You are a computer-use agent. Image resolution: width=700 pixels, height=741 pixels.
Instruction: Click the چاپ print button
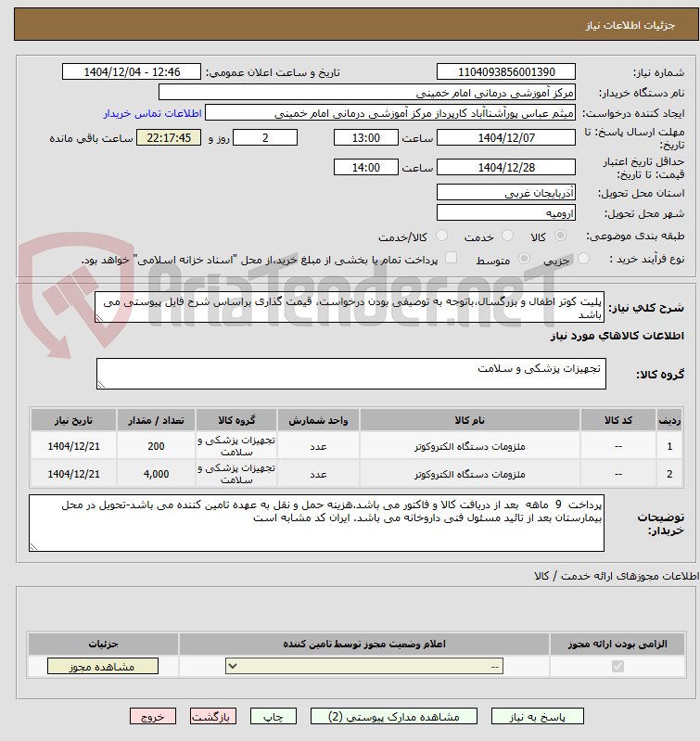tap(273, 717)
